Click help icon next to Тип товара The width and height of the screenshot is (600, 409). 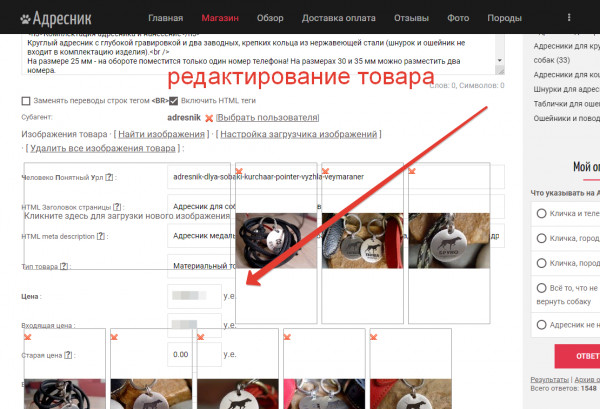(x=64, y=266)
